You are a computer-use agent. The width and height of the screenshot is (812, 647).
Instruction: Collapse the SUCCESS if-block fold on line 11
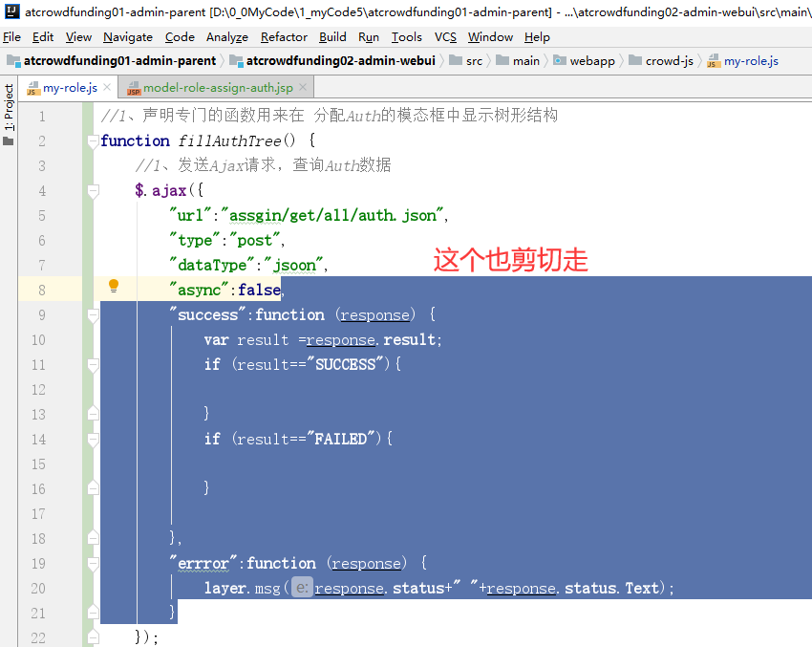94,365
